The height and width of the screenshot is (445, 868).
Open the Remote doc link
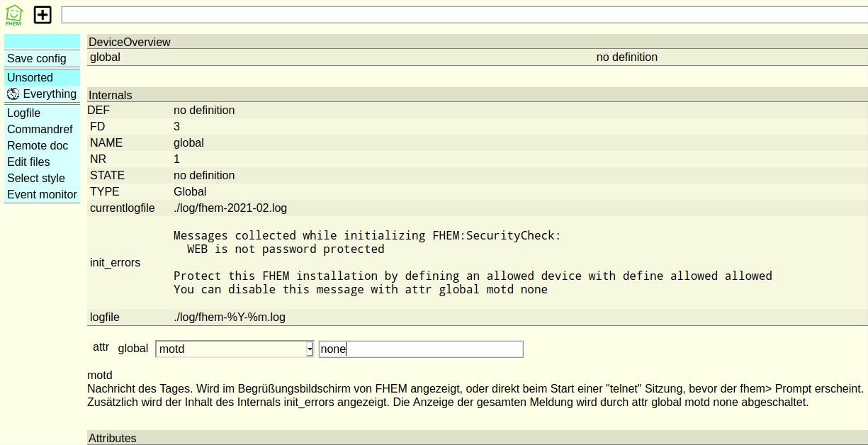click(38, 146)
